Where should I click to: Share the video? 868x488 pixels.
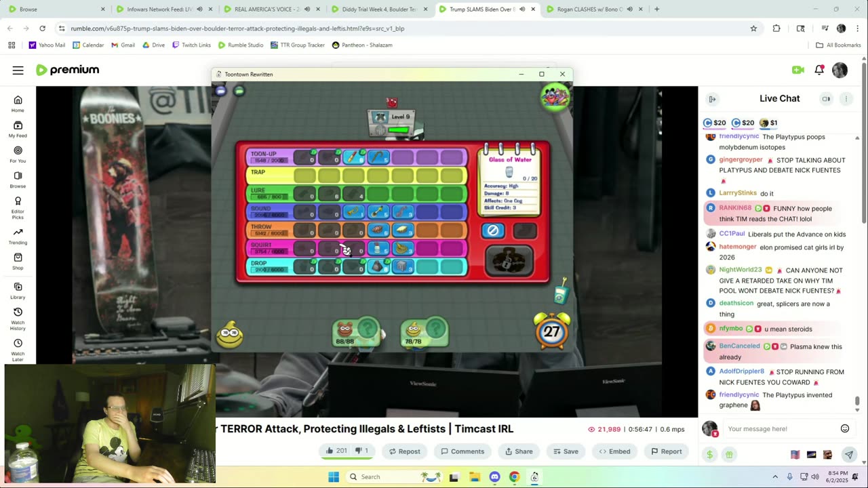tap(519, 451)
